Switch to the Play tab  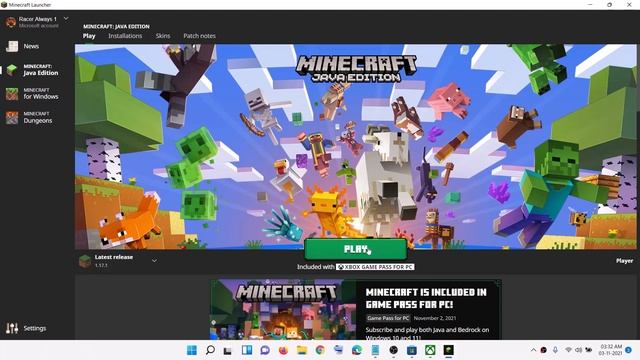coord(89,36)
